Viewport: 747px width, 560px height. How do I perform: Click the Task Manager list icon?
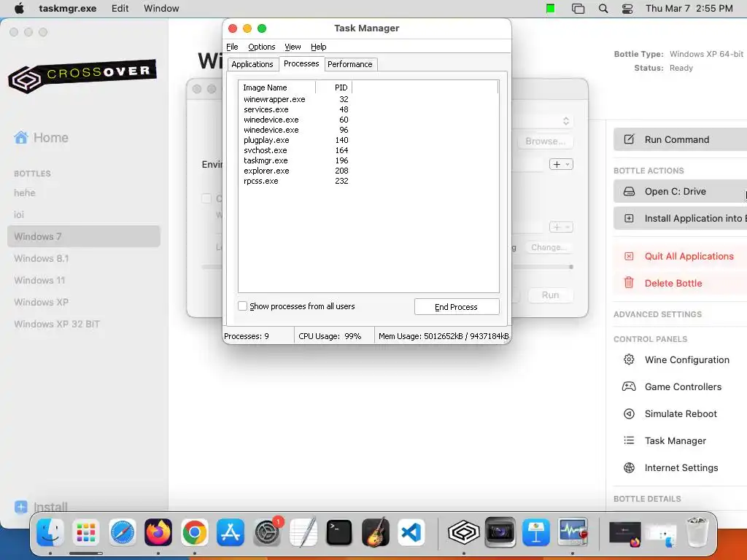[x=629, y=440]
